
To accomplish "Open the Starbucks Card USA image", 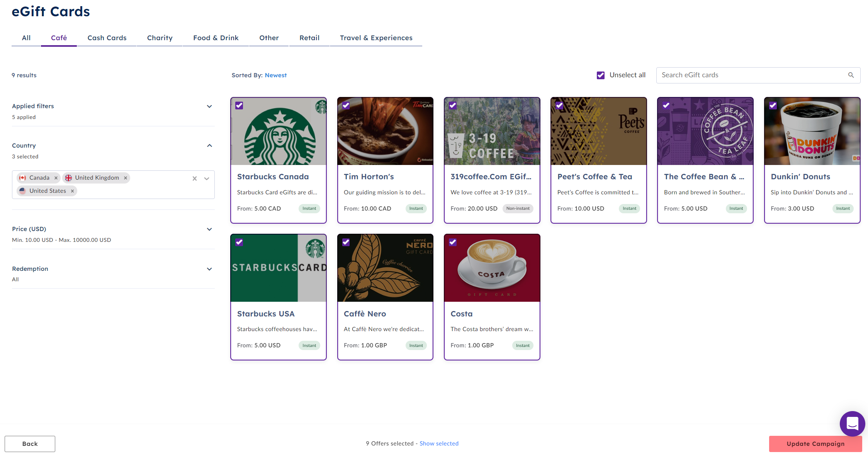I will click(x=279, y=268).
